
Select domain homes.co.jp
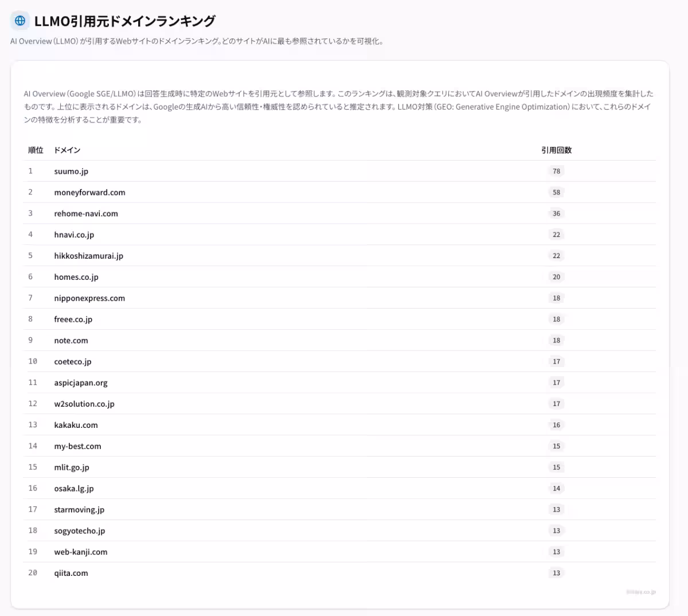(76, 277)
